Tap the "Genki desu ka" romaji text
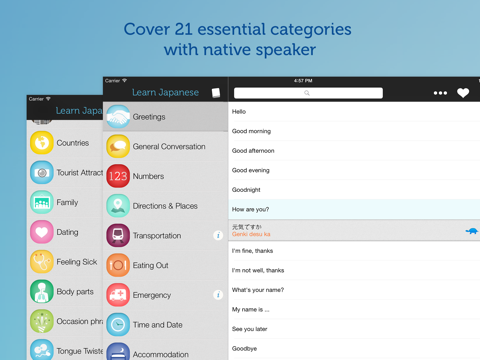This screenshot has height=360, width=480. 251,234
